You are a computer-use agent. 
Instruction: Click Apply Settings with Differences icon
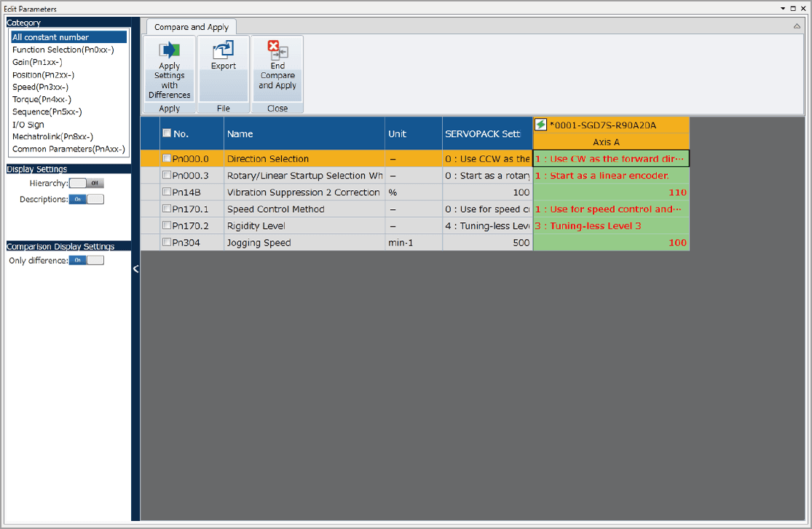click(169, 51)
